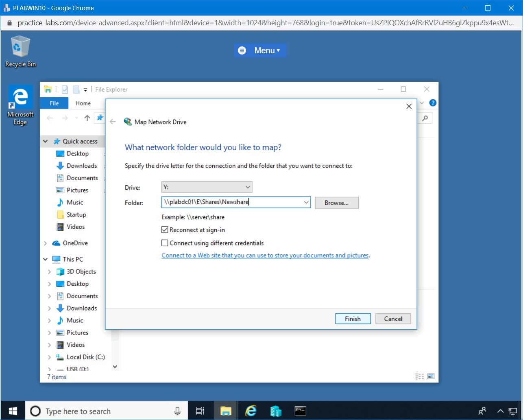This screenshot has height=420, width=523.
Task: Click the back arrow in Map Network Drive
Action: 113,122
